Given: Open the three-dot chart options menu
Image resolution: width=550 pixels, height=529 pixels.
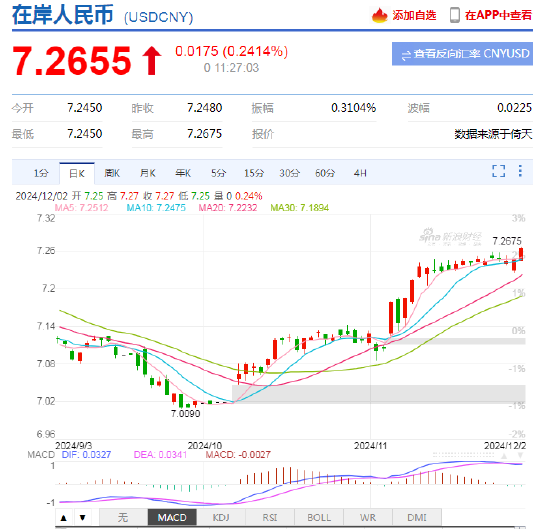Looking at the screenshot, I should click(x=520, y=171).
